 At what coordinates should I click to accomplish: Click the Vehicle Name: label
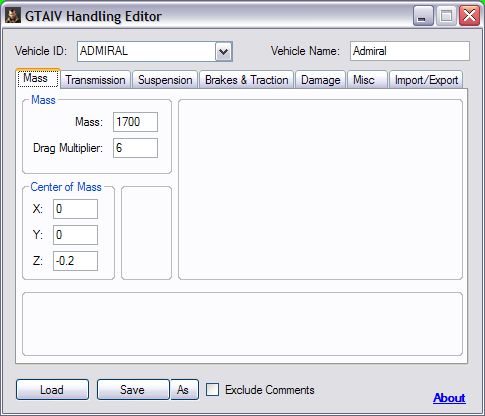click(x=305, y=51)
